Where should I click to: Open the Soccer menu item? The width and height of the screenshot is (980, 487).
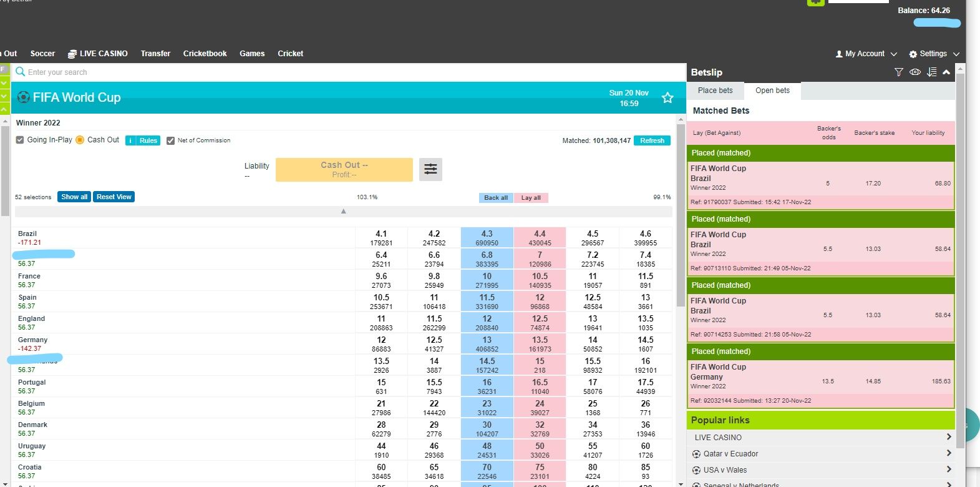tap(42, 54)
